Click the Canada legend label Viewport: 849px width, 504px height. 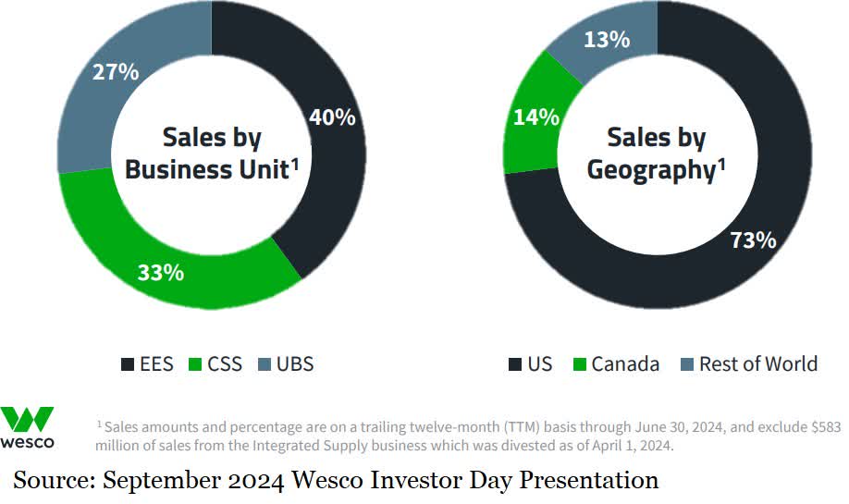(x=625, y=364)
